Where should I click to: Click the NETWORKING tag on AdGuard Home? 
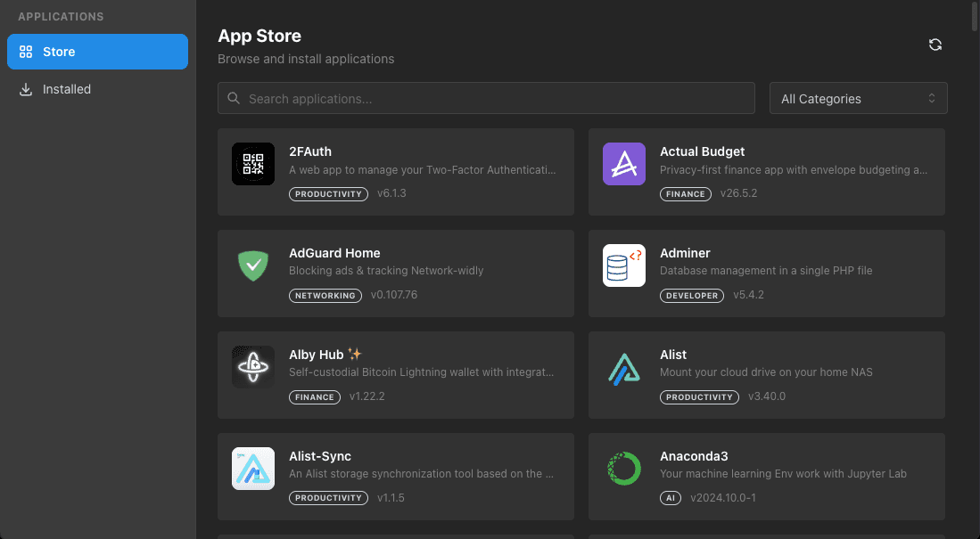point(325,296)
